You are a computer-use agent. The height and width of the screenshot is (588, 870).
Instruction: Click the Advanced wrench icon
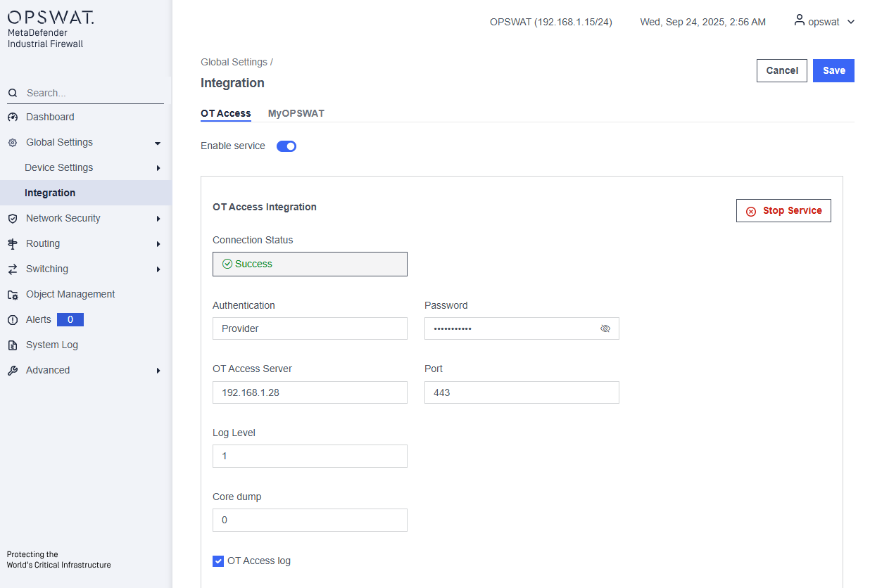tap(13, 371)
